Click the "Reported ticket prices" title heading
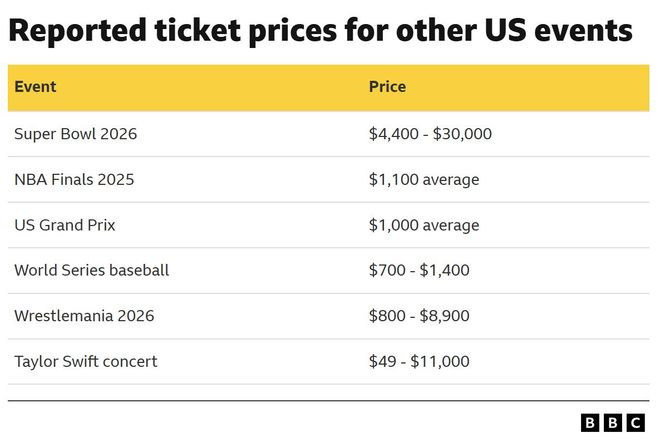Viewport: 660px width, 446px height. point(320,31)
